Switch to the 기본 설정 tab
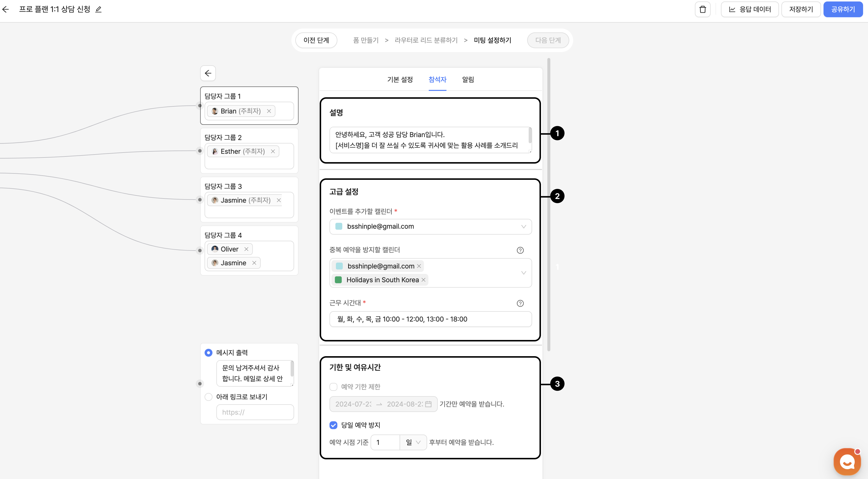This screenshot has height=479, width=868. point(400,79)
